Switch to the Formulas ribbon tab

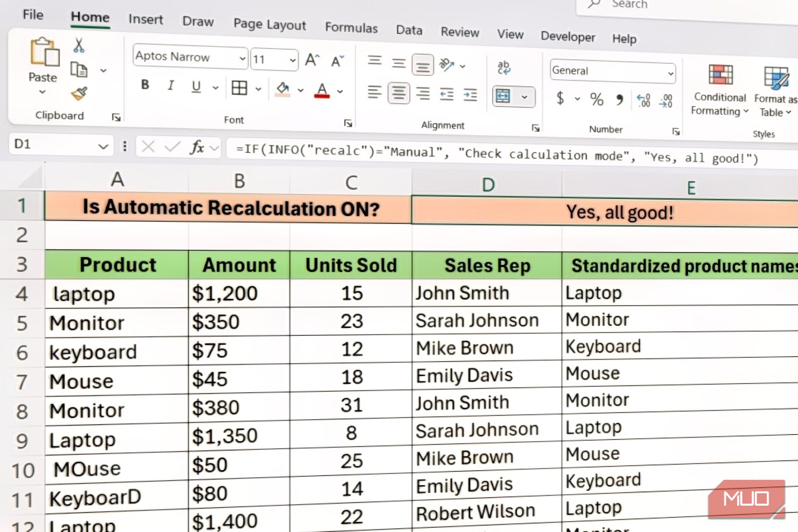(351, 28)
